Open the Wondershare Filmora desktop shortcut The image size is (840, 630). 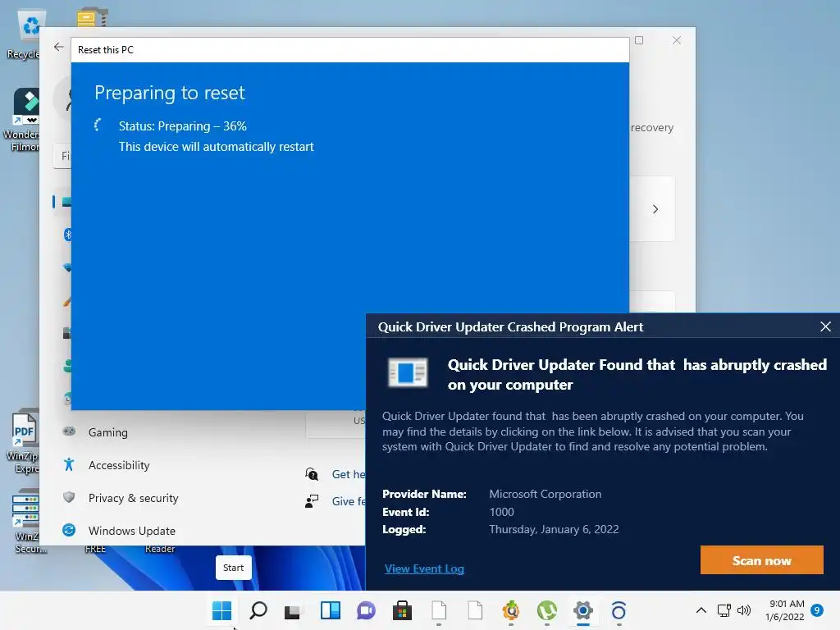22,120
